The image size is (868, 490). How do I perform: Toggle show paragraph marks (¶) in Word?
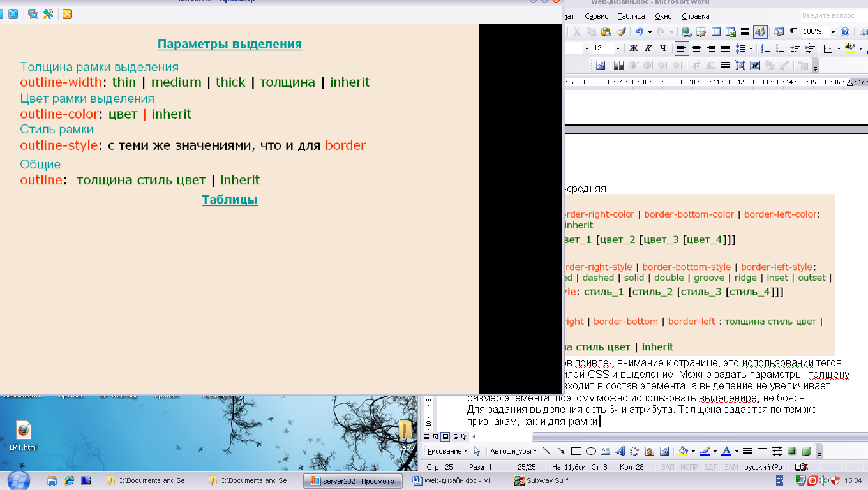[793, 32]
